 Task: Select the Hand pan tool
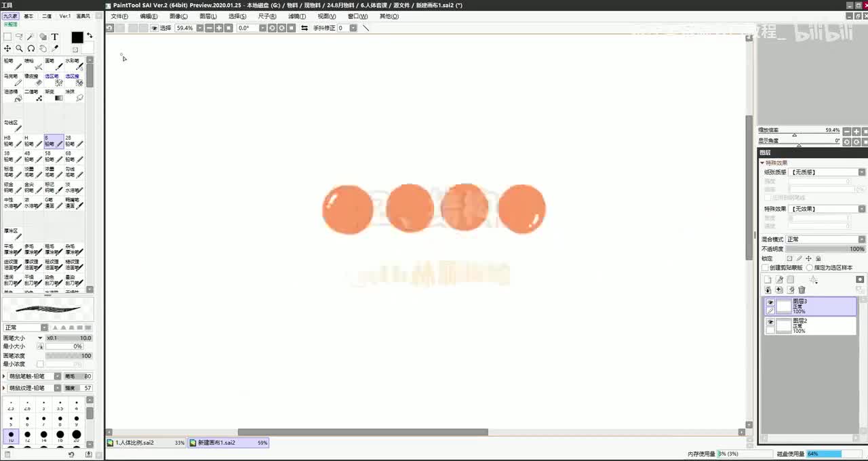(x=43, y=49)
